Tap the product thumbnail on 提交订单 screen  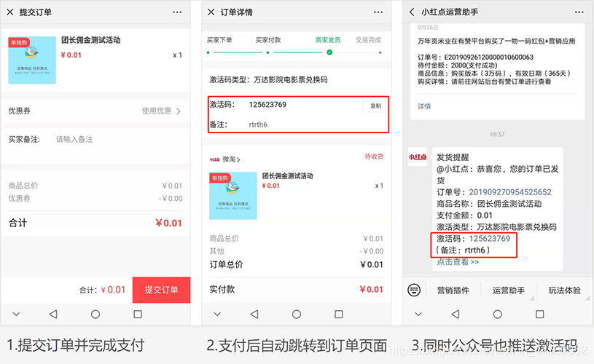pyautogui.click(x=32, y=60)
